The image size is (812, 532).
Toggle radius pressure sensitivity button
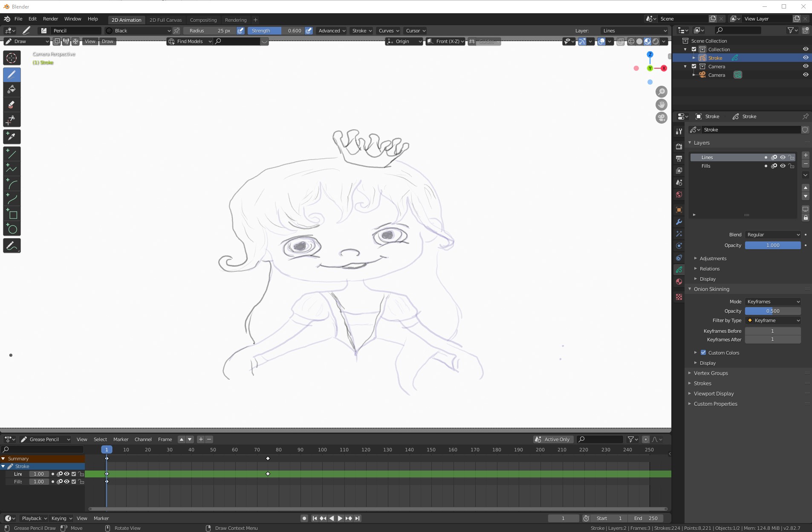241,31
